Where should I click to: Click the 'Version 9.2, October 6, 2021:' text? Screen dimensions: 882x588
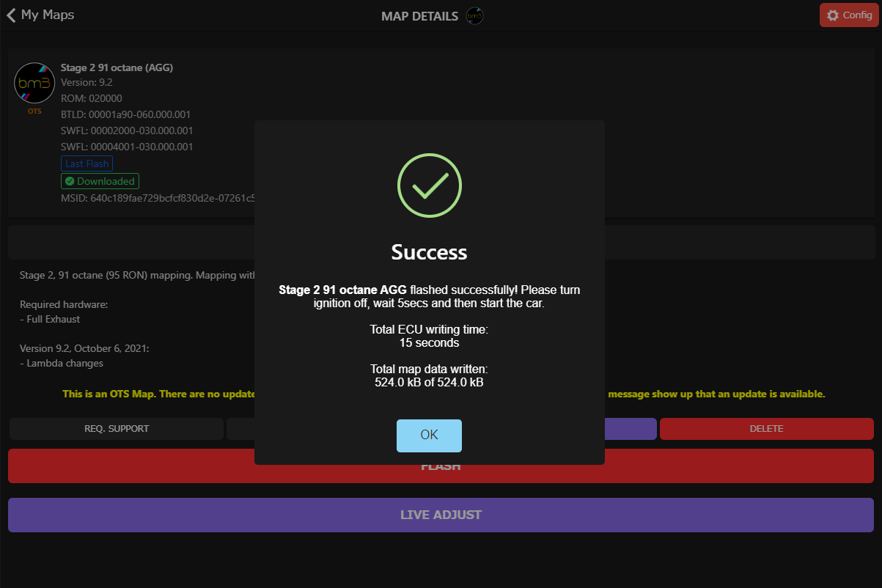84,348
